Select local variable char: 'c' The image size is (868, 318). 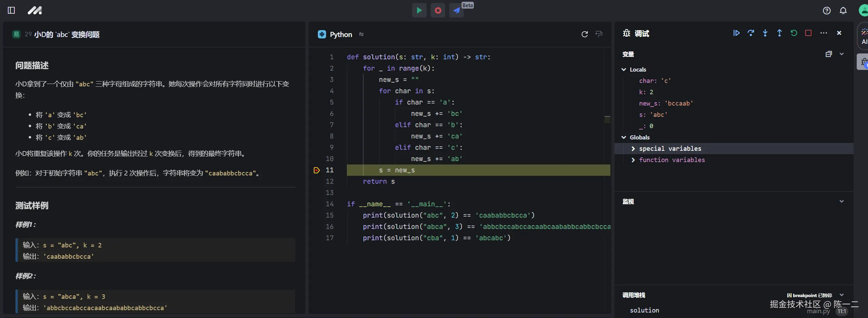[655, 81]
